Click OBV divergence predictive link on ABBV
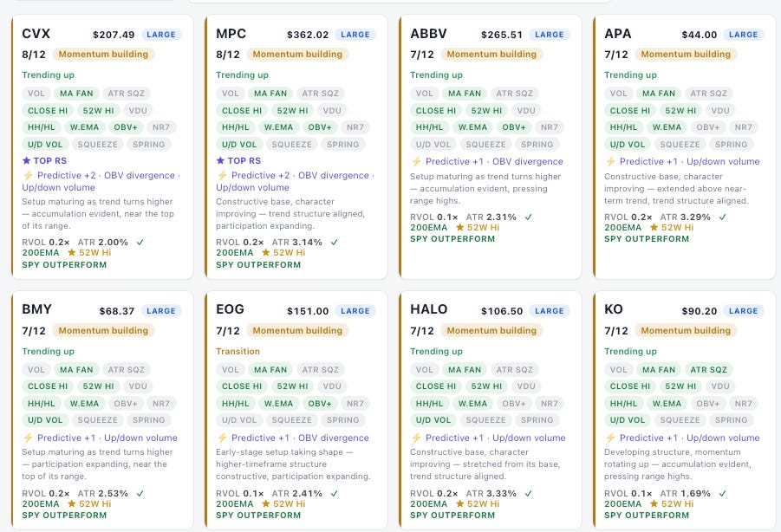This screenshot has height=532, width=781. click(x=528, y=161)
